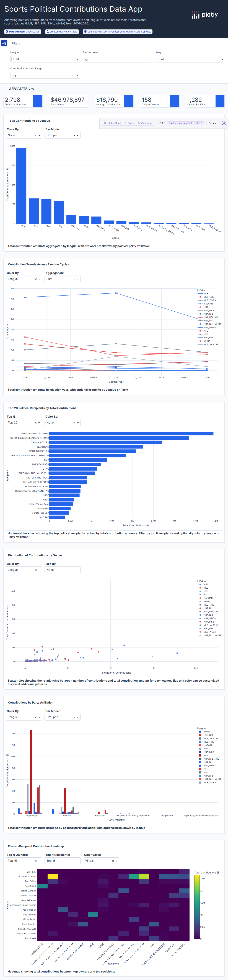The height and width of the screenshot is (980, 228).
Task: Click the CONGRESSIONAL LEADERSHIP FUND bar
Action: 119,438
